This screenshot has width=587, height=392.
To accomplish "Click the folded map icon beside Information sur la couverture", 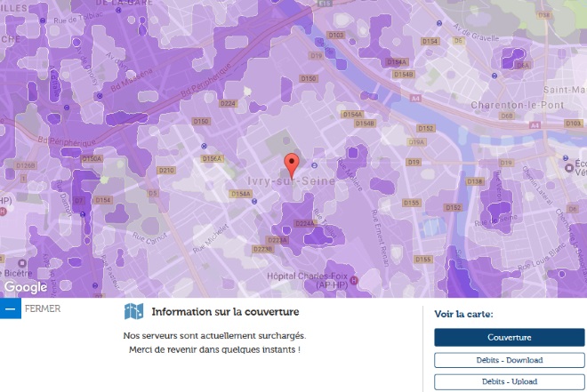I will click(x=133, y=311).
